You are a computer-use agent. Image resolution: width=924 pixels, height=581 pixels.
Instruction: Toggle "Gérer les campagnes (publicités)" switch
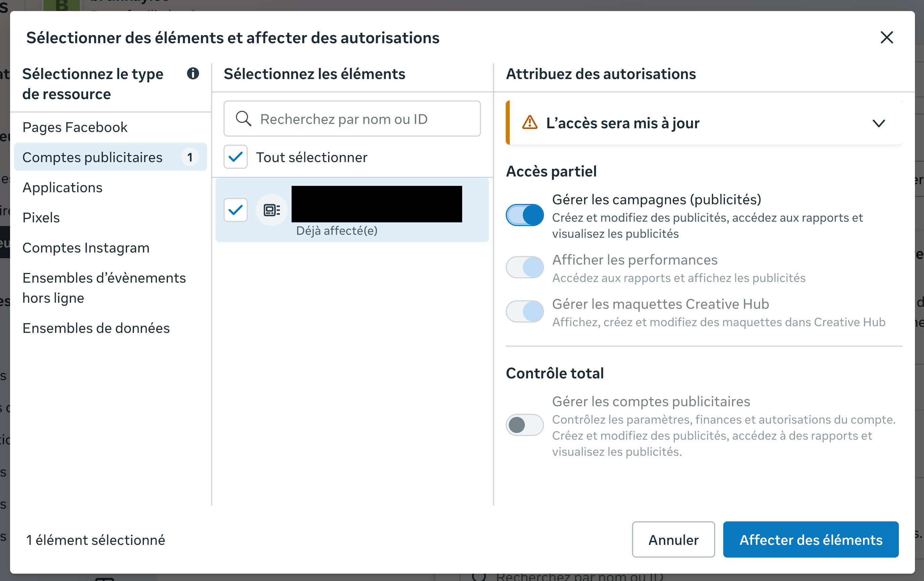coord(525,215)
